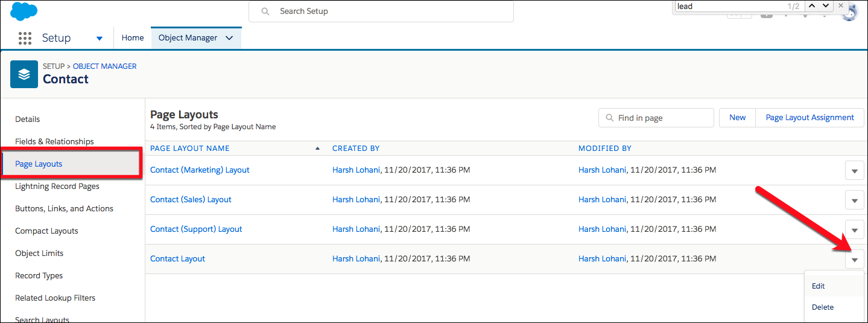Screen dimensions: 868x323
Task: Open the Contact Layout link
Action: [x=177, y=259]
